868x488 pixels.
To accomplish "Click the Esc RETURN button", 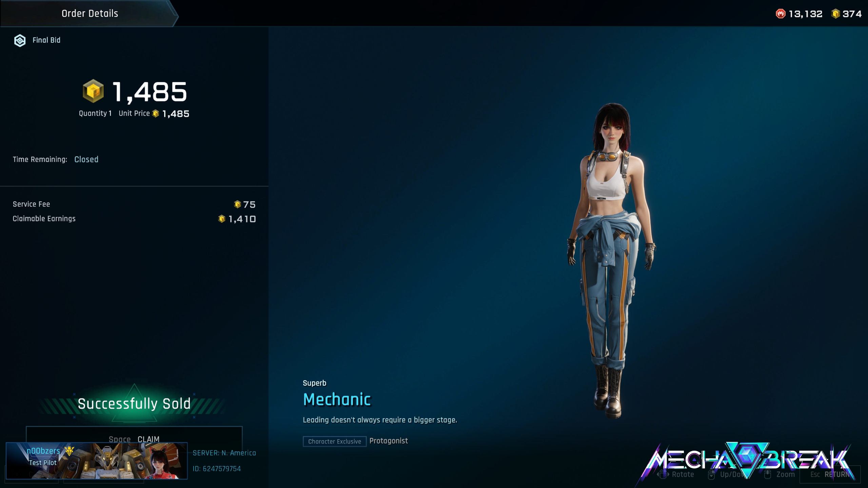I will [x=830, y=474].
